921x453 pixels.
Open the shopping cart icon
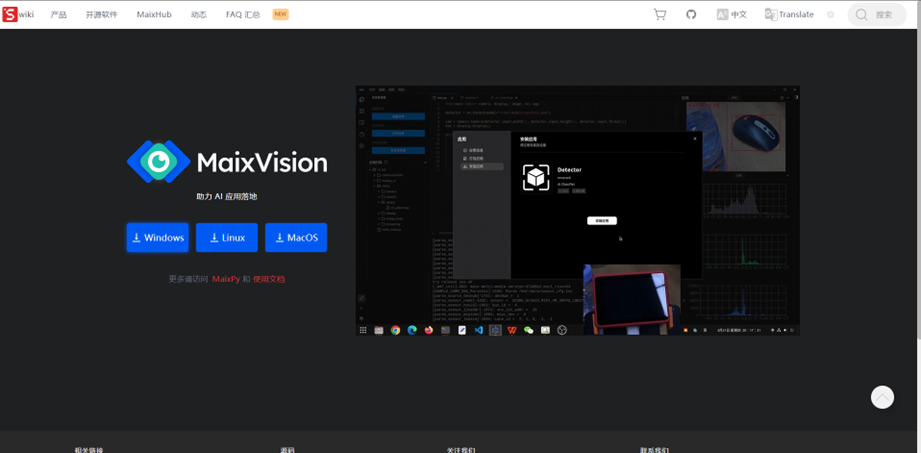pyautogui.click(x=660, y=15)
